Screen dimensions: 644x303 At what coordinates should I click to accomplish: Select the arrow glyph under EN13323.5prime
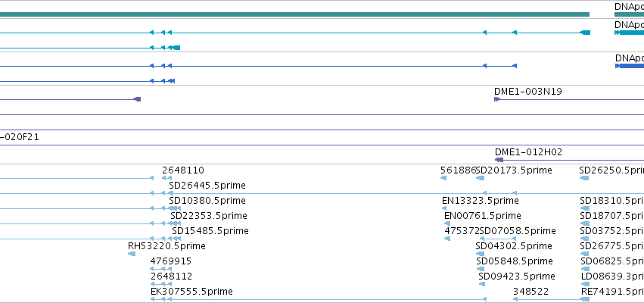444,208
